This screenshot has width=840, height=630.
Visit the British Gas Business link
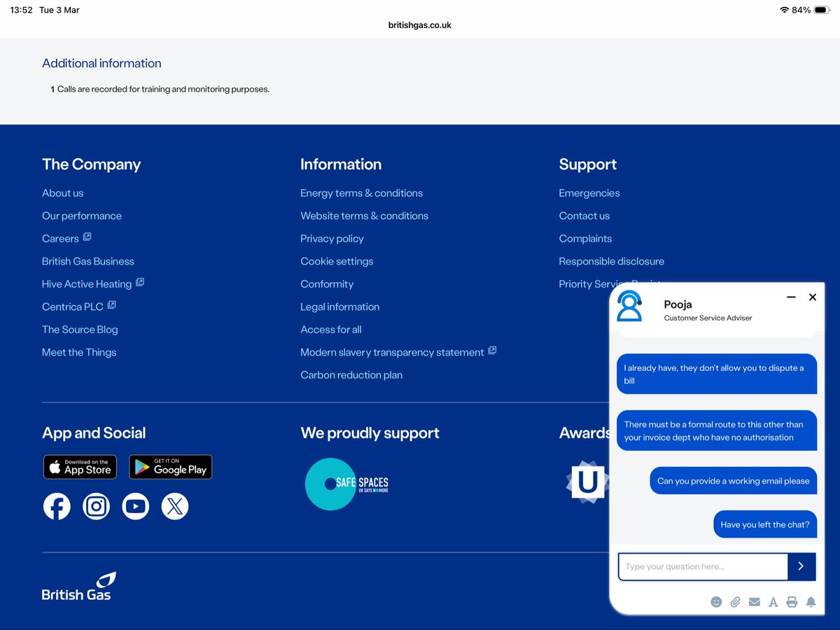[88, 261]
